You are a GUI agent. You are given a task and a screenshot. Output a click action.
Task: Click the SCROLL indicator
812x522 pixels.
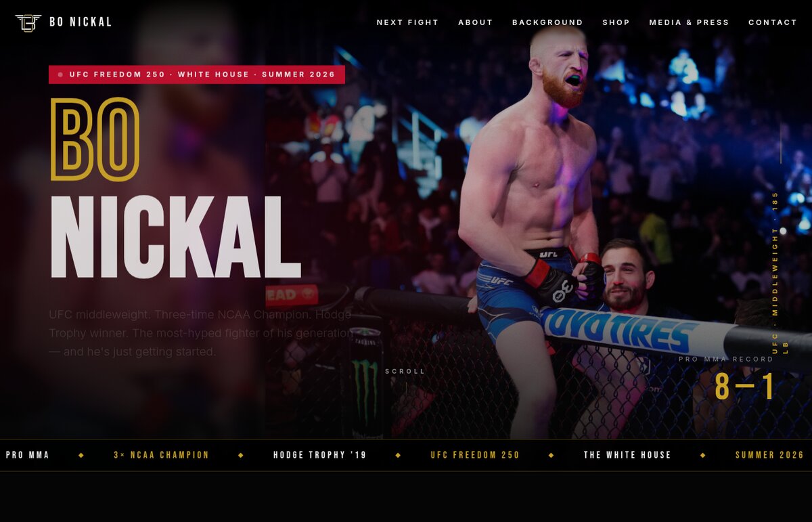(x=405, y=371)
